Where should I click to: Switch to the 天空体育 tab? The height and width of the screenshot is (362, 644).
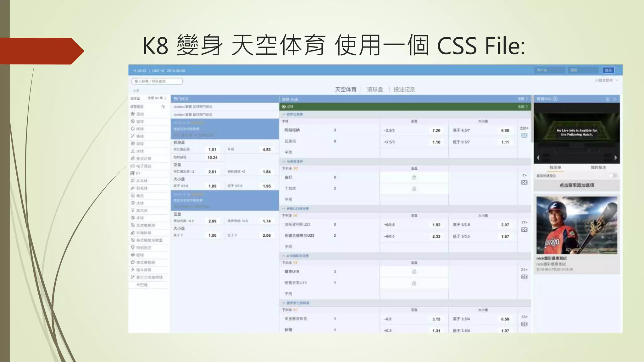(346, 90)
